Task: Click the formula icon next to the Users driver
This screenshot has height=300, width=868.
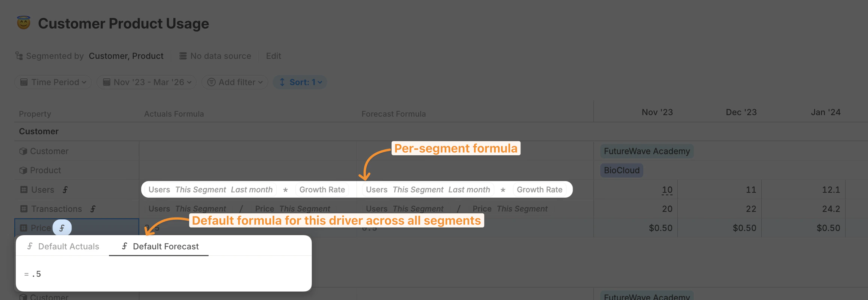Action: (x=65, y=190)
